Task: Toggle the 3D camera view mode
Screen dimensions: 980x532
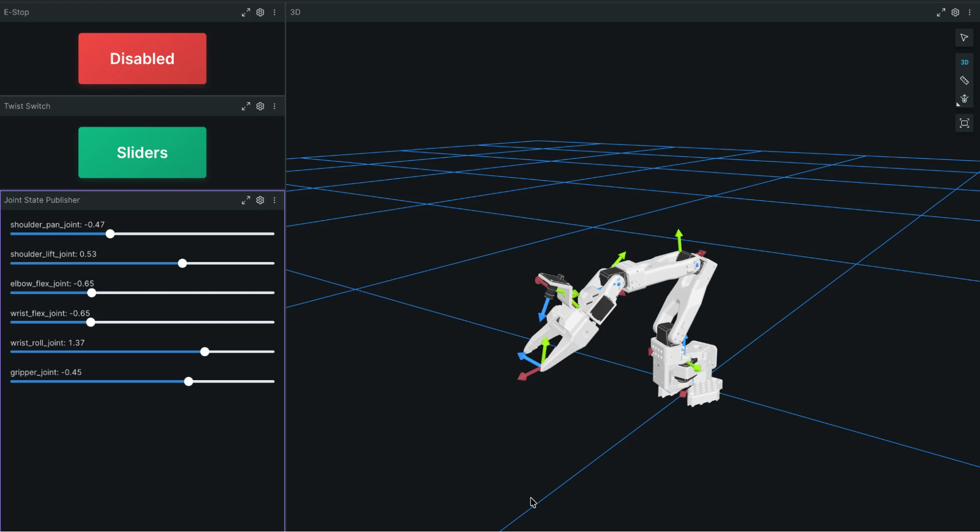Action: (x=964, y=62)
